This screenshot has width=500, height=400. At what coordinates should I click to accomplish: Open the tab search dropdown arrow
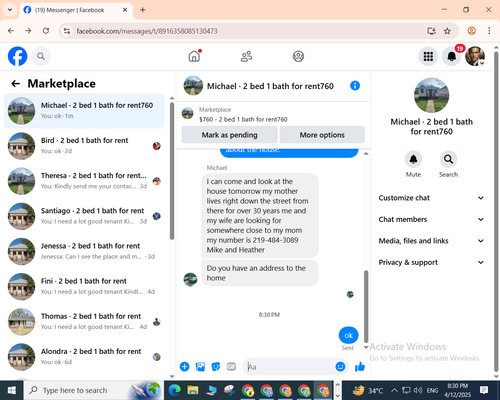coord(10,10)
